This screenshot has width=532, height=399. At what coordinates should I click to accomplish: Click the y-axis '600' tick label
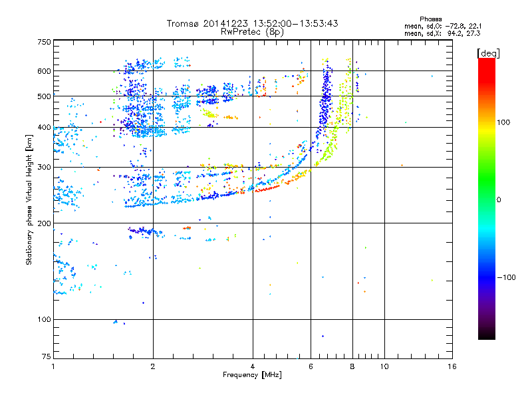tap(45, 71)
